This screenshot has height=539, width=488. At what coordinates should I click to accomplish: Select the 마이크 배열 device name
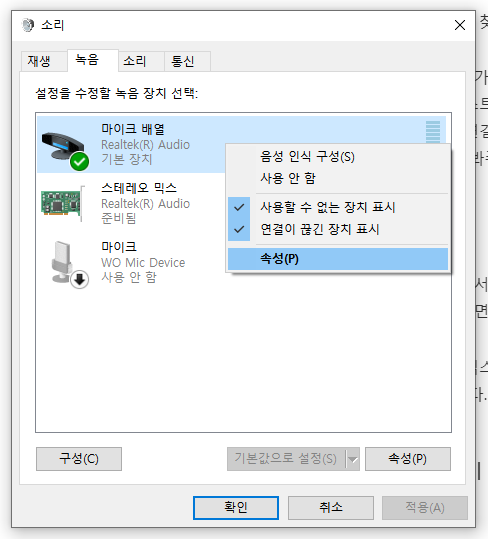pyautogui.click(x=133, y=129)
